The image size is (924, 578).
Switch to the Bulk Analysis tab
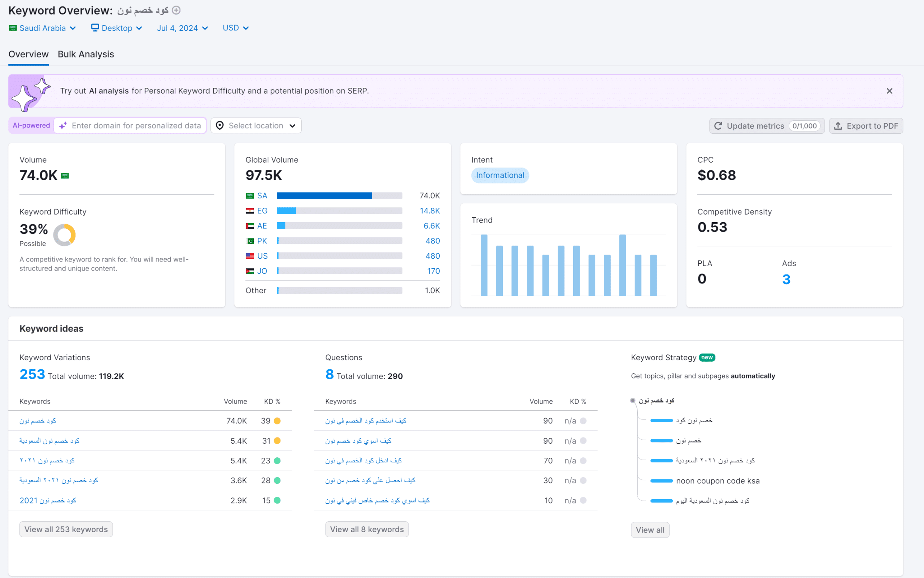(86, 54)
